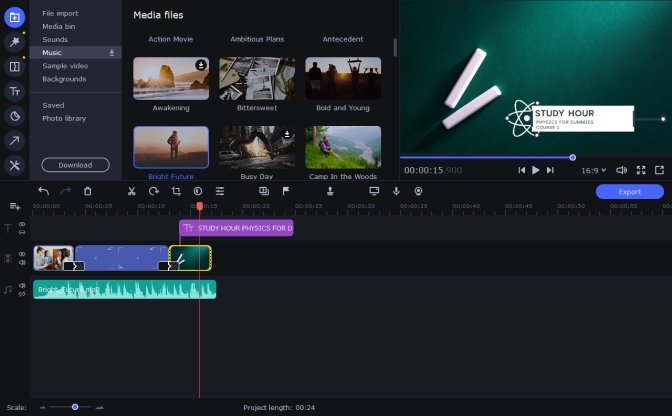Viewport: 672px width, 416px height.
Task: Toggle title track link icon
Action: pos(22,232)
